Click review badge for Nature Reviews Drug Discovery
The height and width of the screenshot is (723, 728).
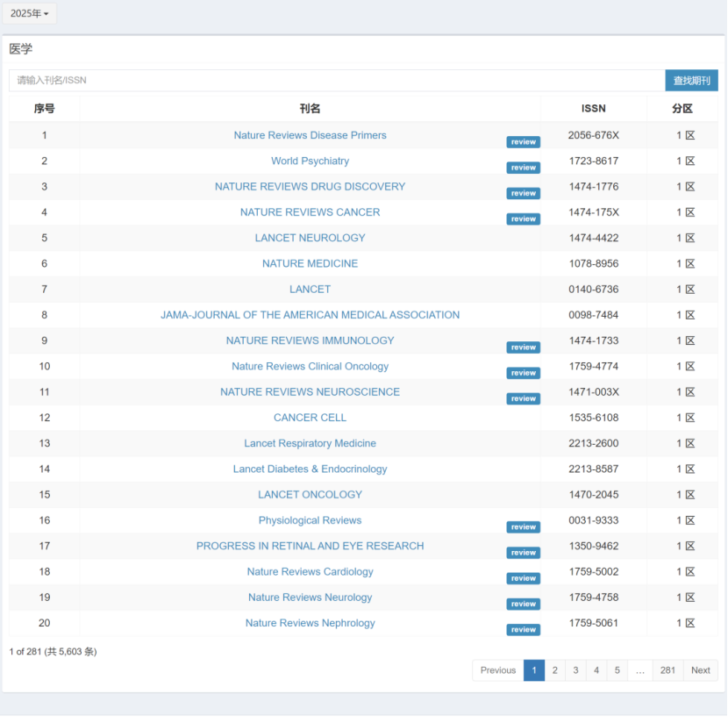pyautogui.click(x=523, y=193)
